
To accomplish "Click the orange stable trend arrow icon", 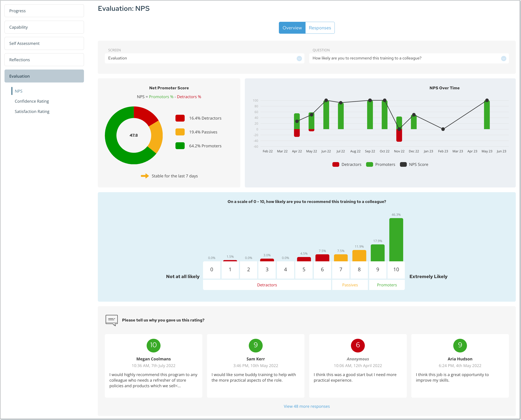I will pos(145,176).
